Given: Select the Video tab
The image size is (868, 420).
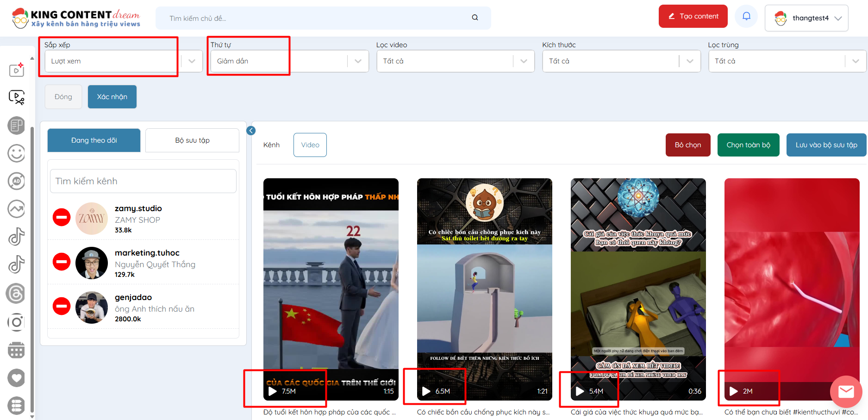Looking at the screenshot, I should point(310,145).
